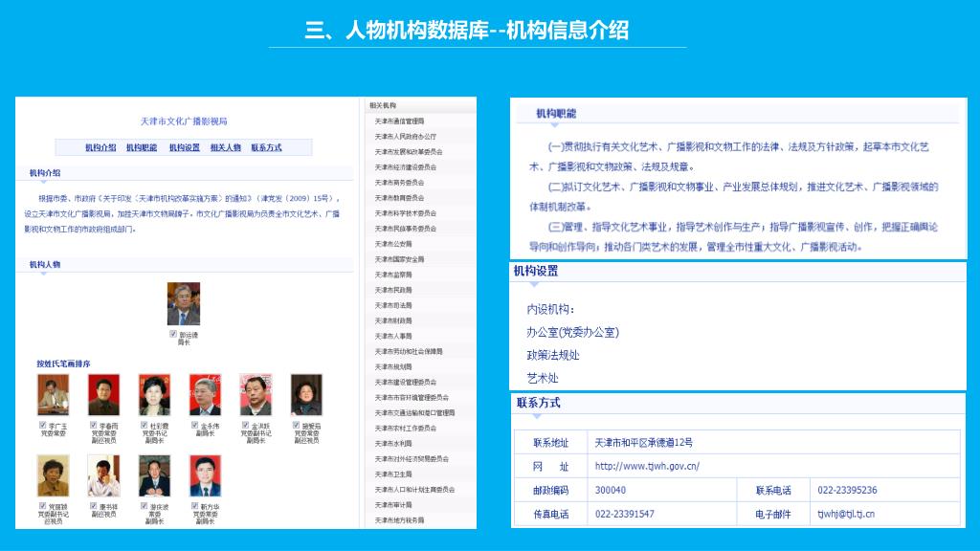The height and width of the screenshot is (551, 980).
Task: Click the tjwhj@tjl.tj.cn email address
Action: click(x=845, y=514)
